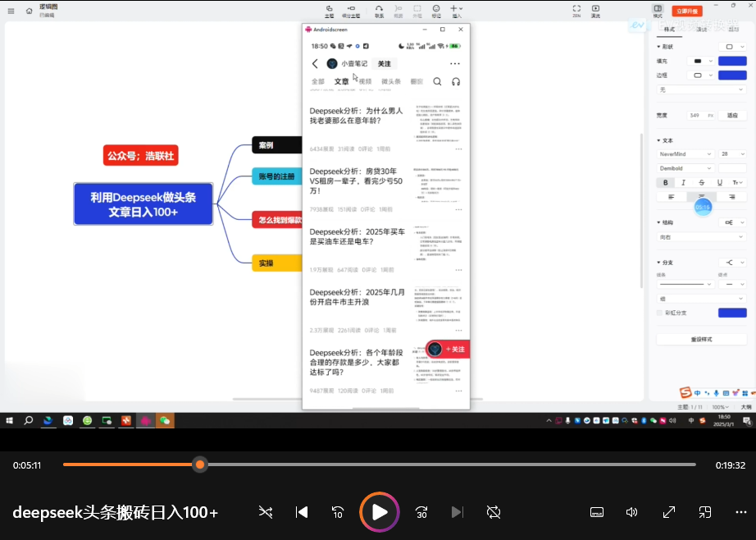
Task: Open the font size 28 dropdown
Action: [x=732, y=154]
